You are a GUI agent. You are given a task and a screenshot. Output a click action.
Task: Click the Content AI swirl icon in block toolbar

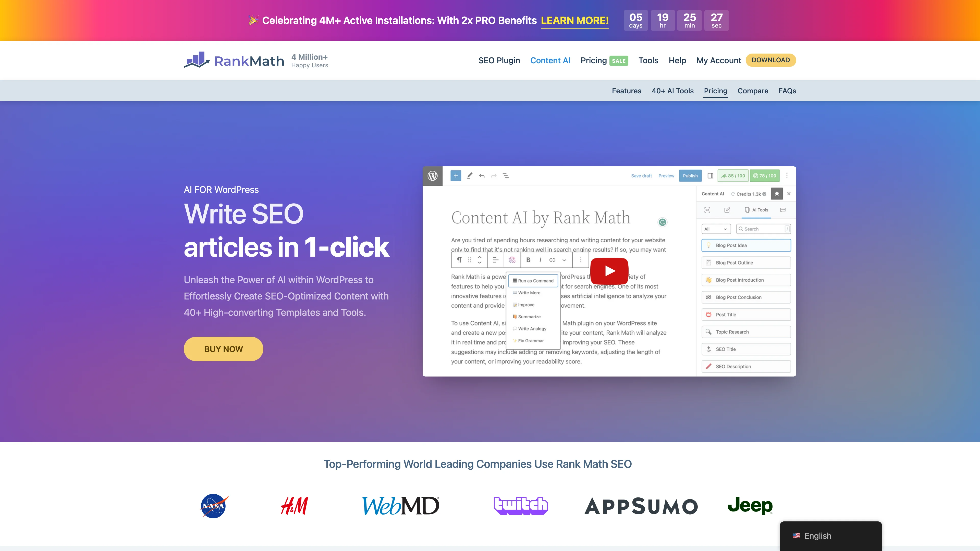(512, 260)
